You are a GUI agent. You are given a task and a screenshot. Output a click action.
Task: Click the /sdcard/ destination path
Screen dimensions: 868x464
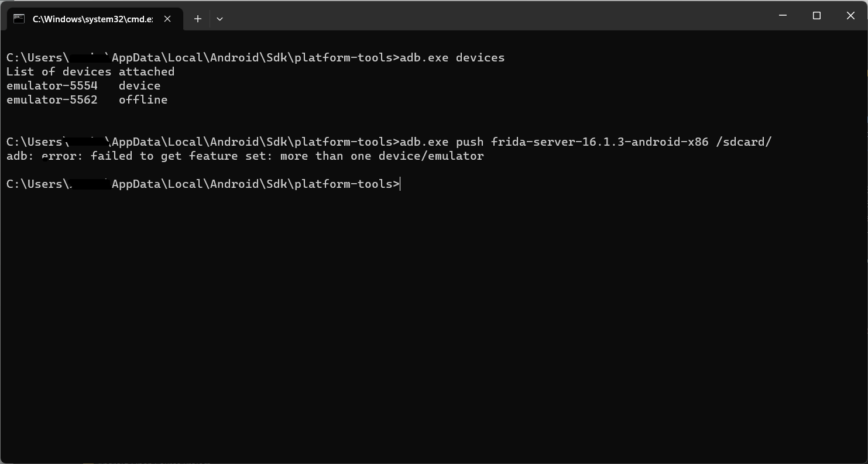tap(743, 142)
